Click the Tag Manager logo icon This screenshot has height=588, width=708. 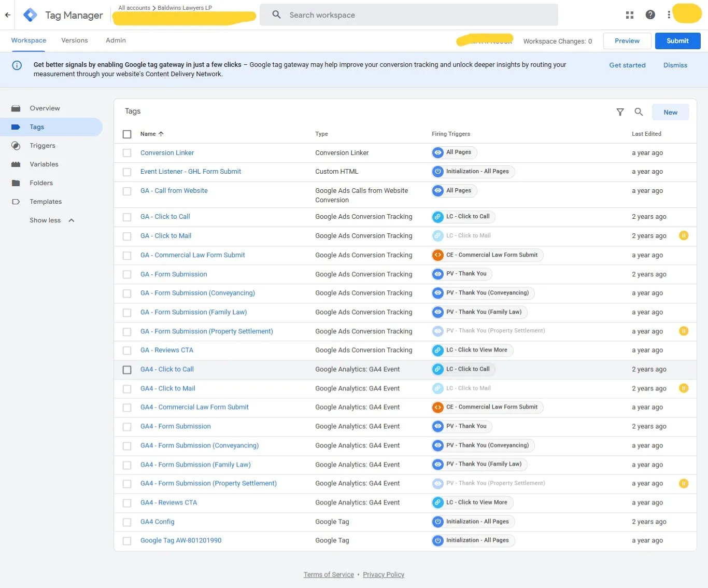coord(31,15)
